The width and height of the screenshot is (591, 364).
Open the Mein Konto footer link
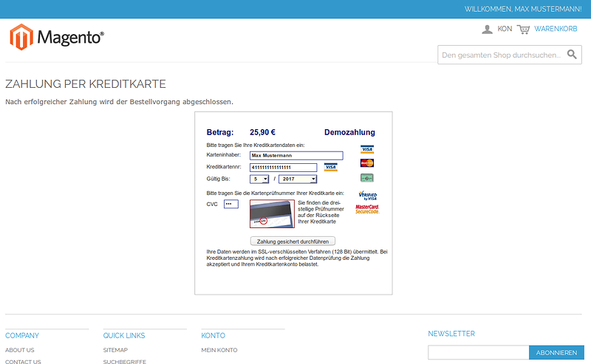219,350
